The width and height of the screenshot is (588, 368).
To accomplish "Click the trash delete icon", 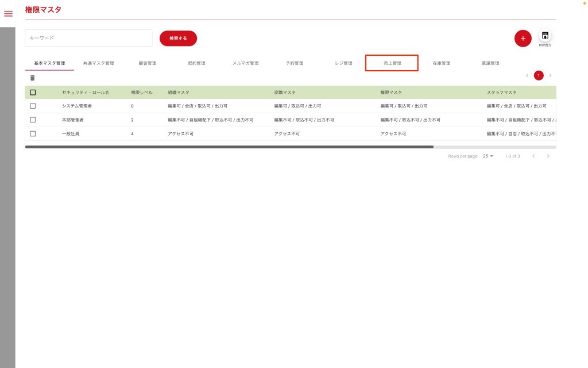I will [x=32, y=78].
